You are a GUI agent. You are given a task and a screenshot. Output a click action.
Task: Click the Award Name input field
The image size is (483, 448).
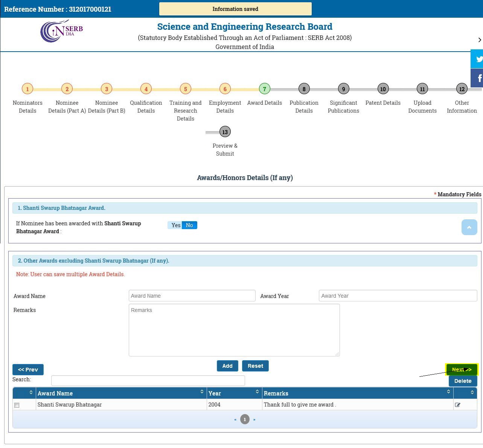coord(192,296)
